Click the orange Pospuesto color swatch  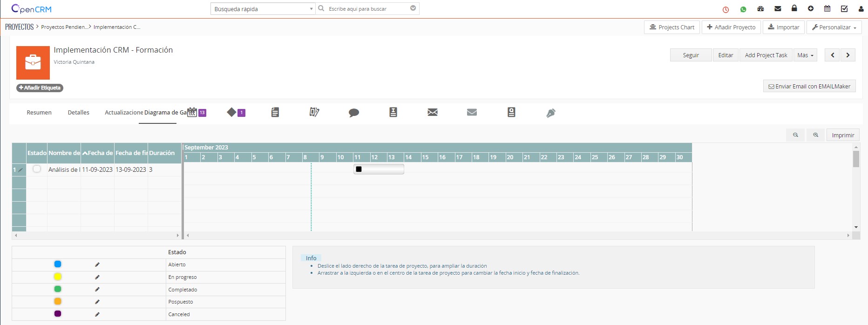point(58,301)
